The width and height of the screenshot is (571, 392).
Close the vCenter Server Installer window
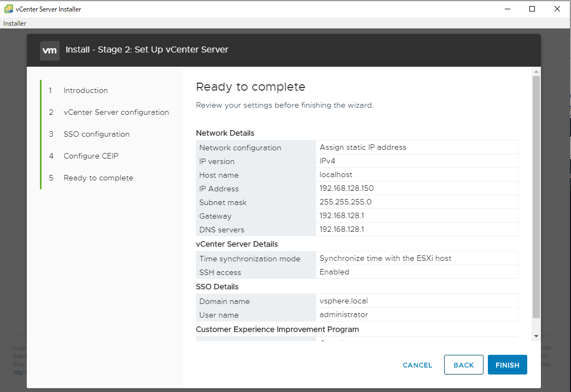pyautogui.click(x=557, y=9)
